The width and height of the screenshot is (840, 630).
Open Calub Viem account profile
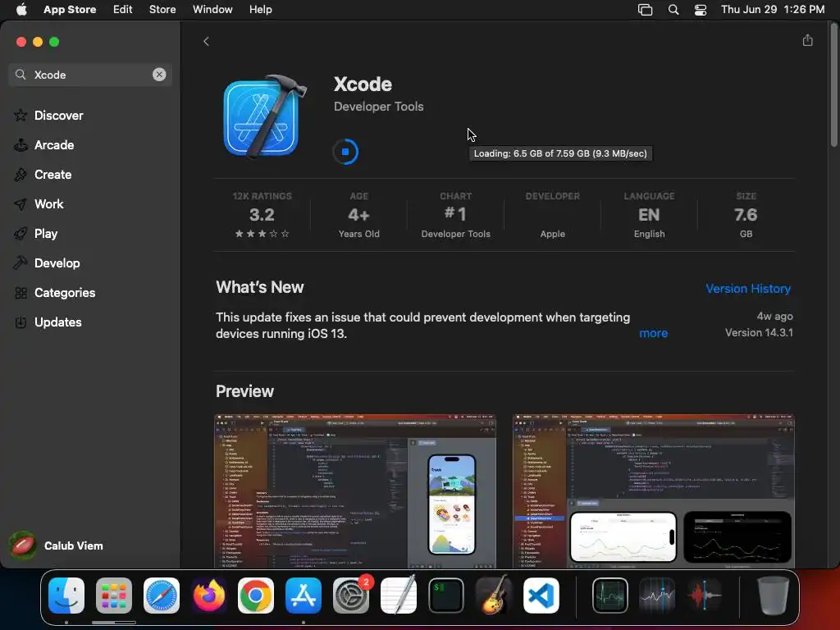(x=57, y=546)
